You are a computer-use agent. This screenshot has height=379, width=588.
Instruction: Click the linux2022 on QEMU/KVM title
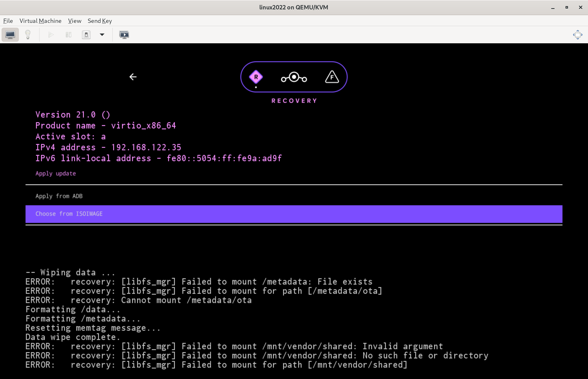[294, 7]
